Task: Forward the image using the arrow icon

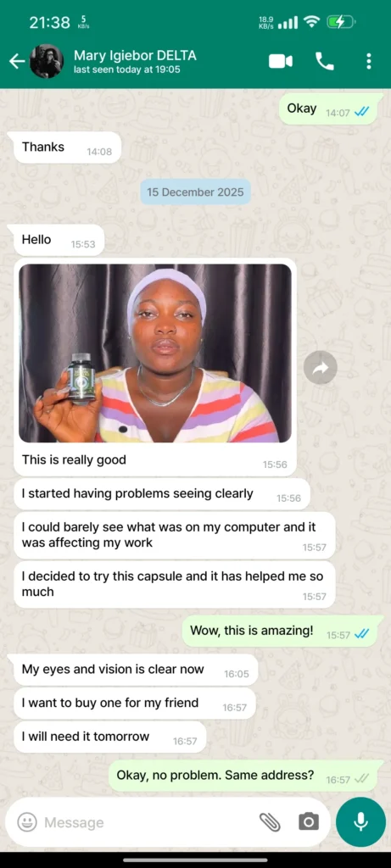Action: [320, 368]
